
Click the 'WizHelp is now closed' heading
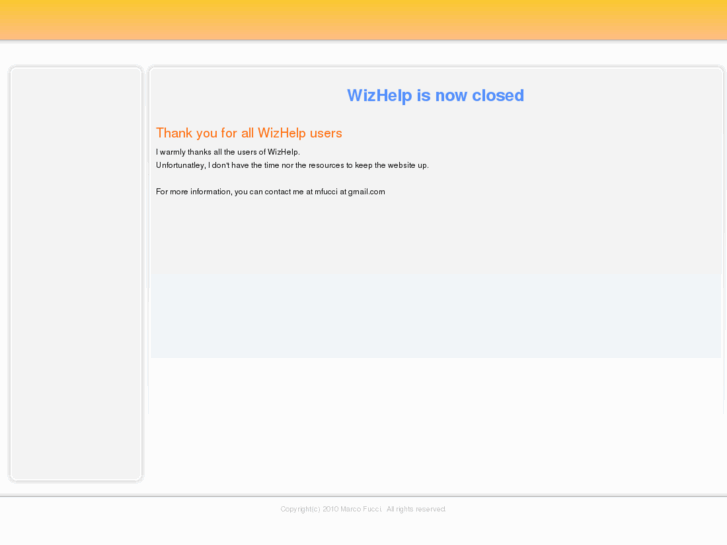click(435, 96)
